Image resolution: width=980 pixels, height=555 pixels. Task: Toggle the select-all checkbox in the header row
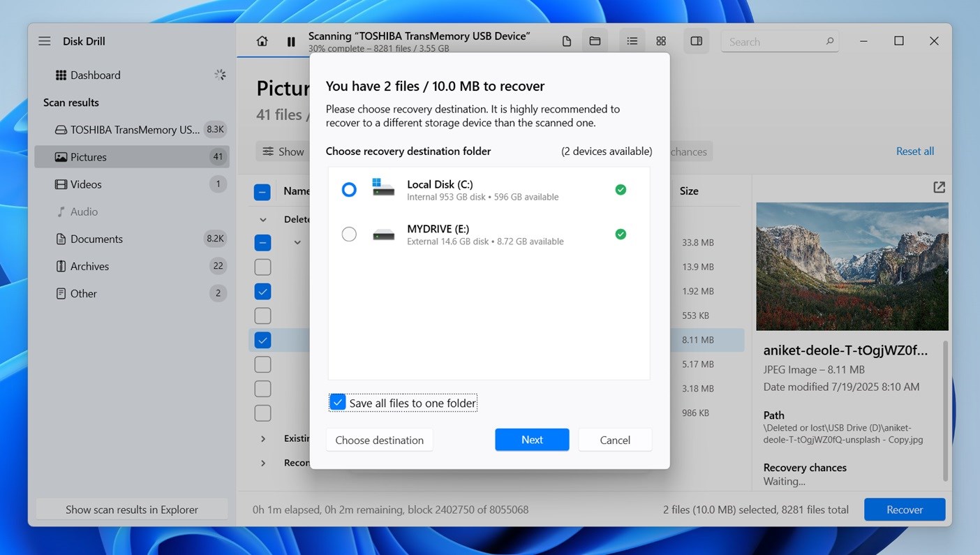tap(262, 192)
